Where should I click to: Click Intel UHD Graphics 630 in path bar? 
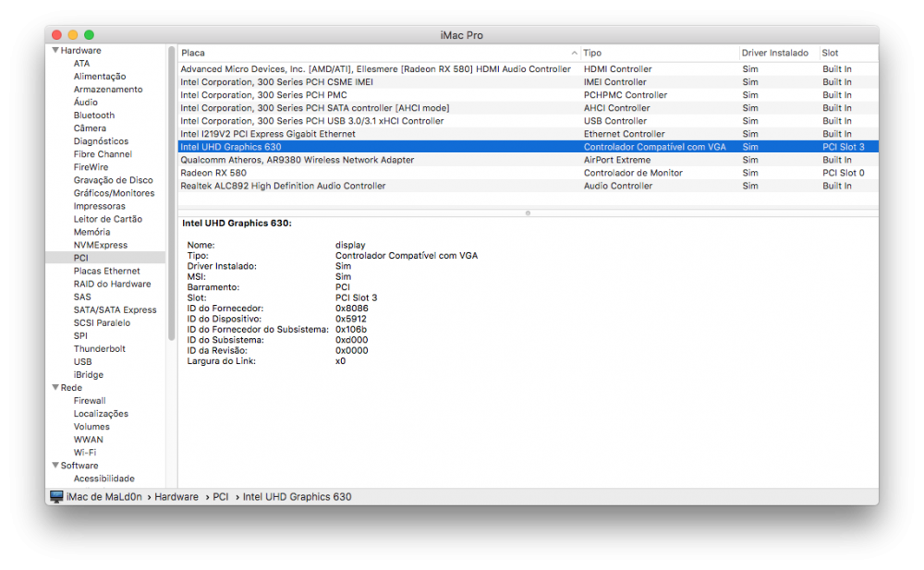point(297,497)
